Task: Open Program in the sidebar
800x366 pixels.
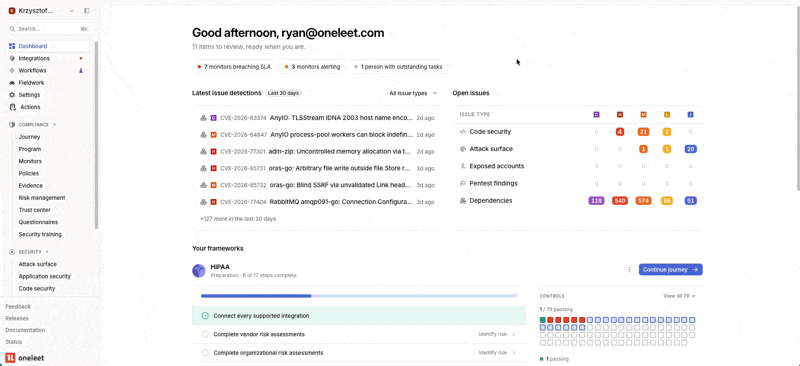Action: pos(30,149)
